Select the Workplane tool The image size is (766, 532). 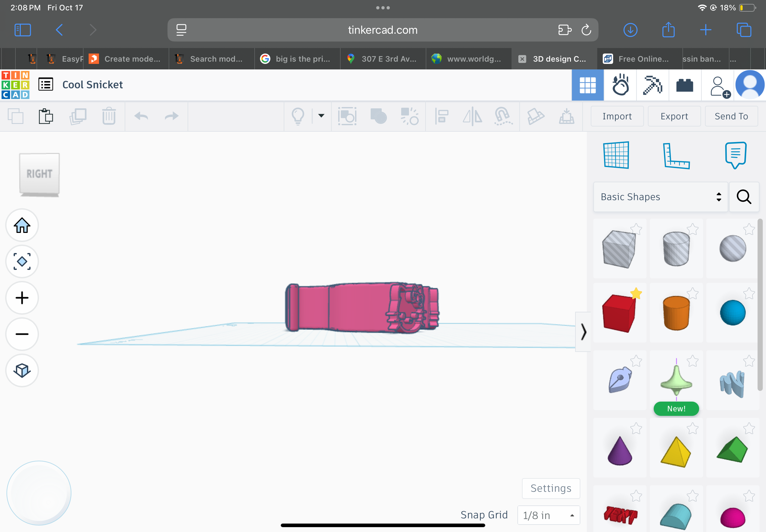616,155
